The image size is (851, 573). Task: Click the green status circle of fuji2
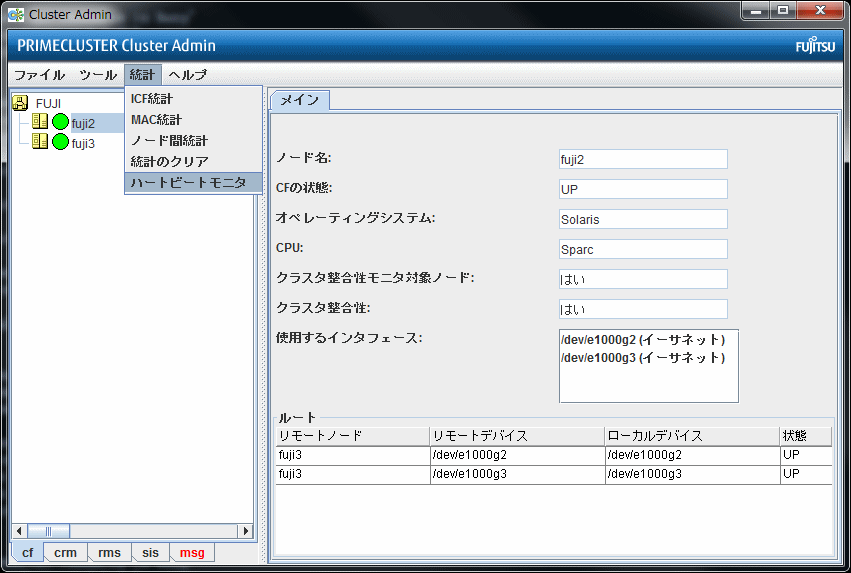60,122
